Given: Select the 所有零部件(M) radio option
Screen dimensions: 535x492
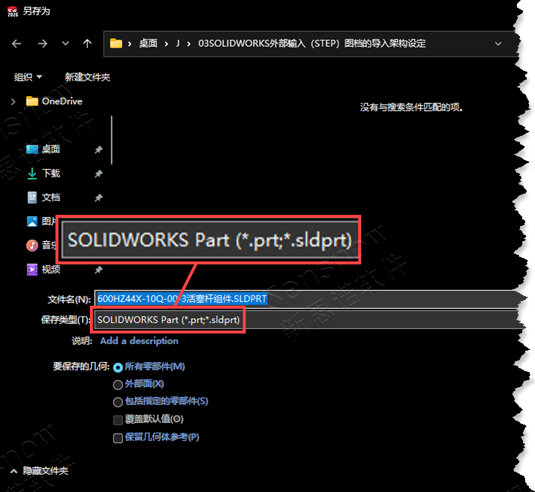Looking at the screenshot, I should 118,367.
